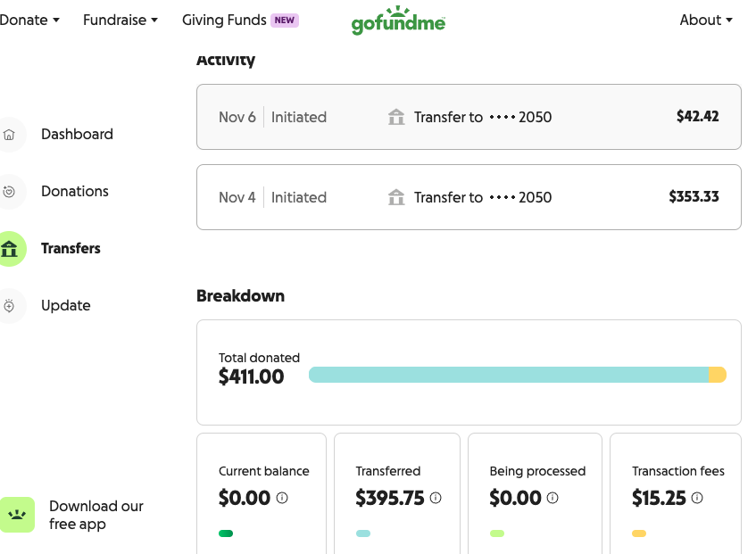Screen dimensions: 756x554
Task: Click the Donations heart icon
Action: pos(9,192)
